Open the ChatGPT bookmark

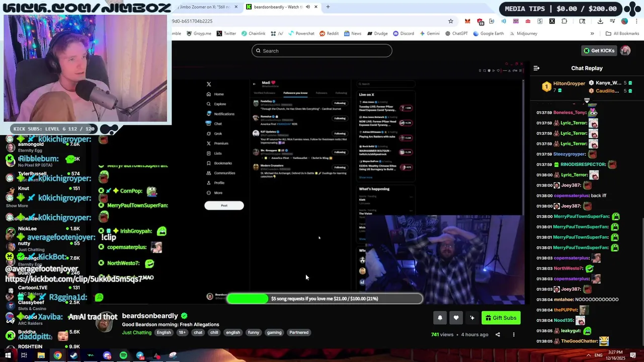point(456,34)
